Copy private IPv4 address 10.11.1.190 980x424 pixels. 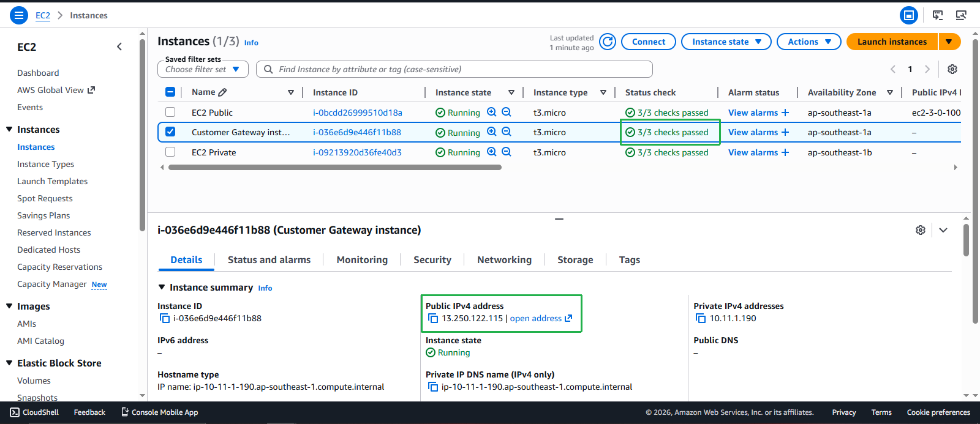pos(701,318)
